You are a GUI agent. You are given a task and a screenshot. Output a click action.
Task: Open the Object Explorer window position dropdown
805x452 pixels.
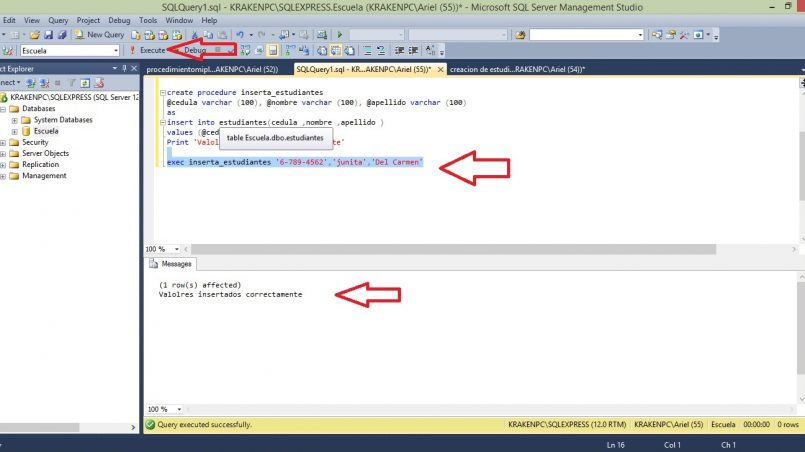tap(114, 68)
